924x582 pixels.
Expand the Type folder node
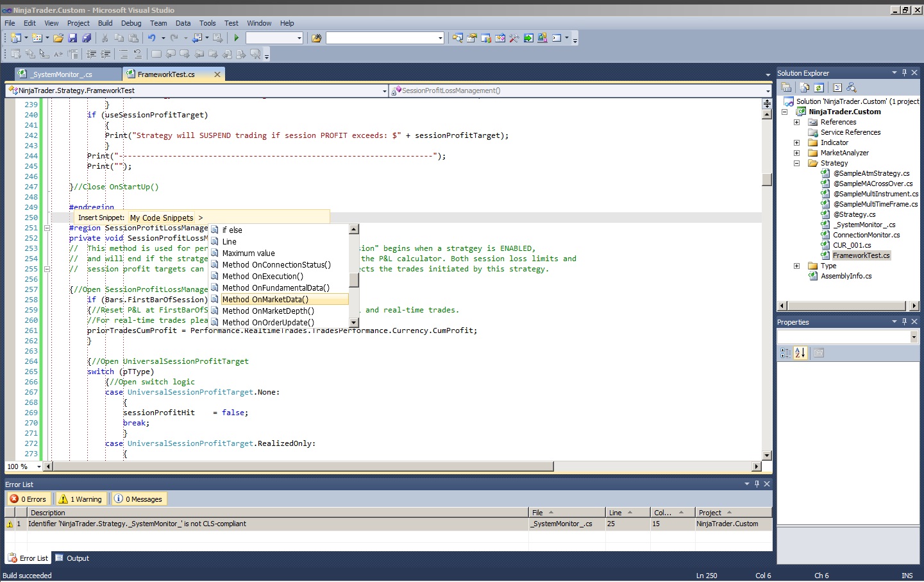pyautogui.click(x=796, y=266)
